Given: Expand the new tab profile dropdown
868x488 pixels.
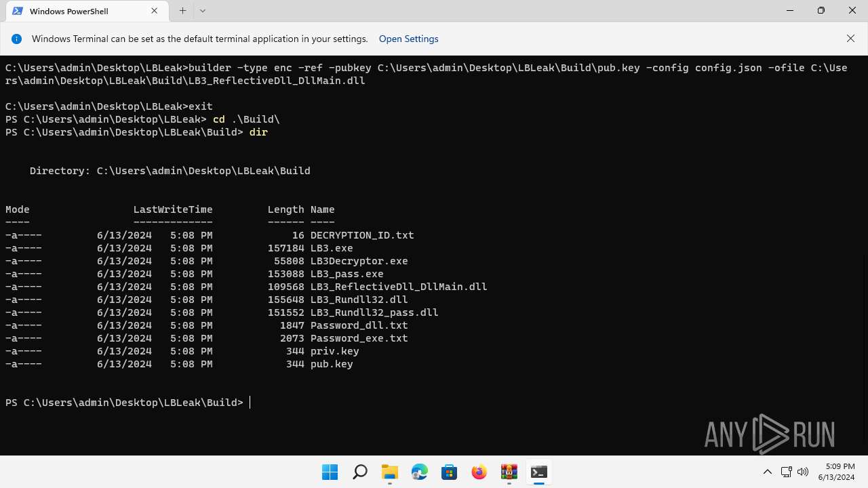Looking at the screenshot, I should pos(203,11).
